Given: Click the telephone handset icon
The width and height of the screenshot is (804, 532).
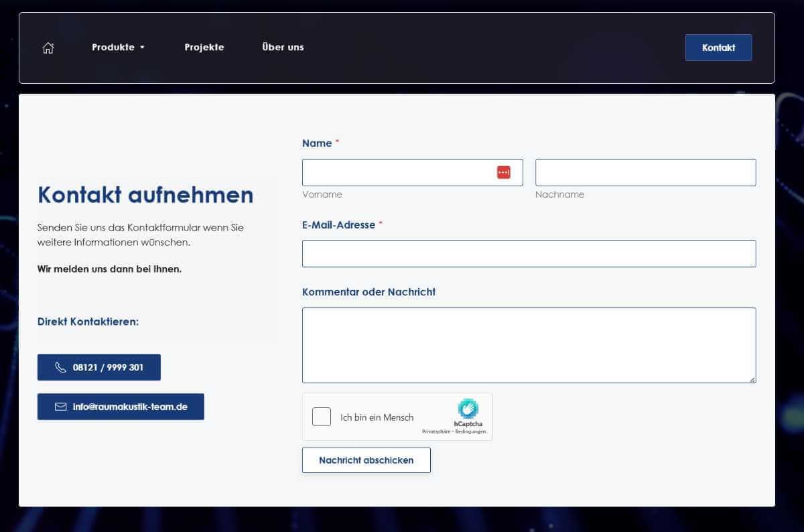Looking at the screenshot, I should [x=60, y=367].
